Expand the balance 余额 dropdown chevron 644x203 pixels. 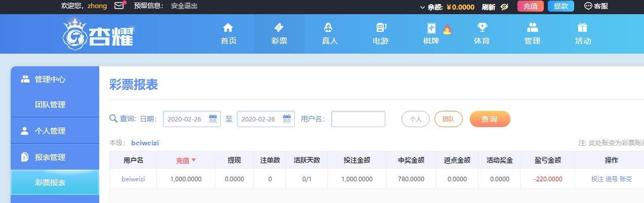(x=423, y=7)
